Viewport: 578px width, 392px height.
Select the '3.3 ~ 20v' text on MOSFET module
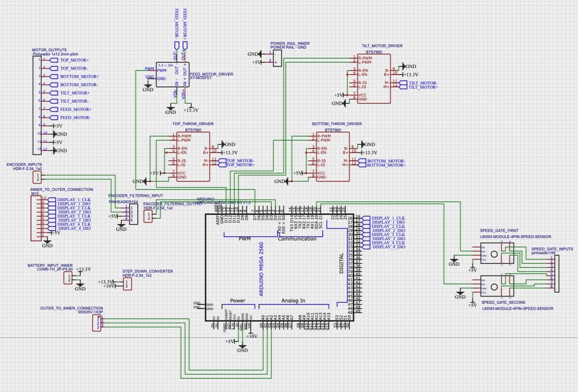pyautogui.click(x=166, y=65)
